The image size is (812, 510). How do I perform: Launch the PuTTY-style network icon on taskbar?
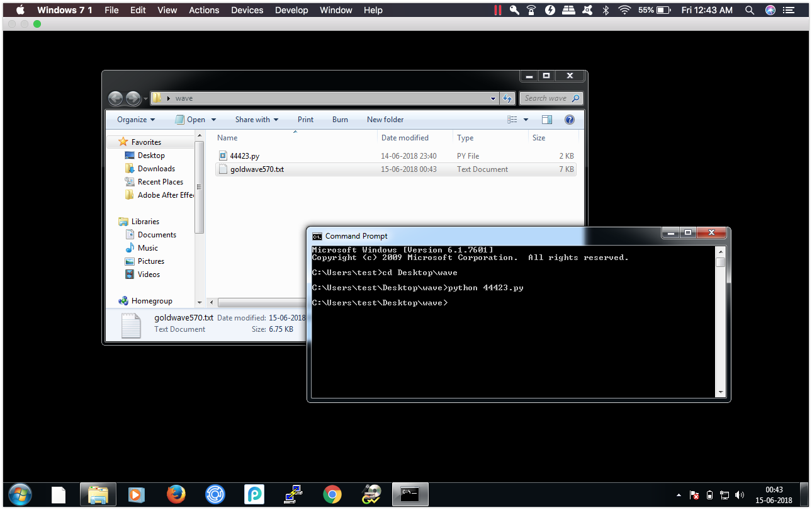pos(293,494)
